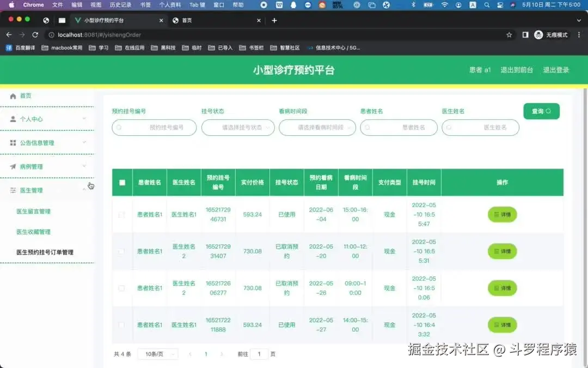Click 详情 for order 1652172211888

(502, 325)
